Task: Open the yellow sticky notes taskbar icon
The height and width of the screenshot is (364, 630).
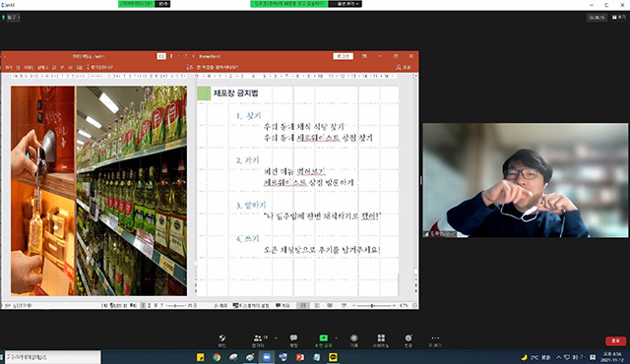Action: click(x=200, y=357)
